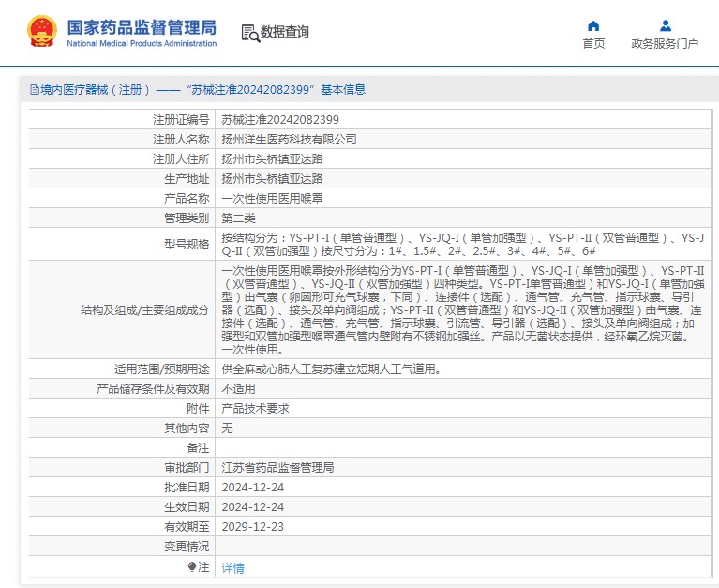Click registration number 苏械注准20242082399 cell
This screenshot has height=588, width=719.
[280, 119]
